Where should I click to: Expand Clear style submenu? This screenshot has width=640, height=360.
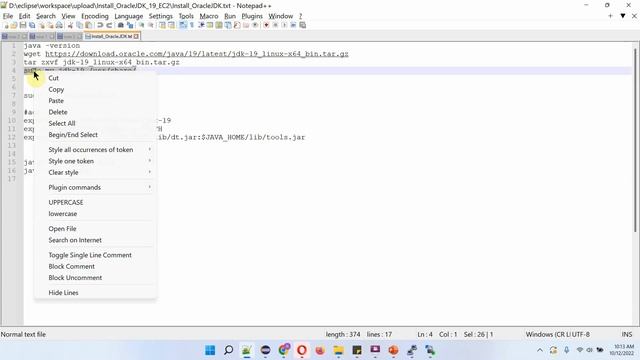point(95,173)
